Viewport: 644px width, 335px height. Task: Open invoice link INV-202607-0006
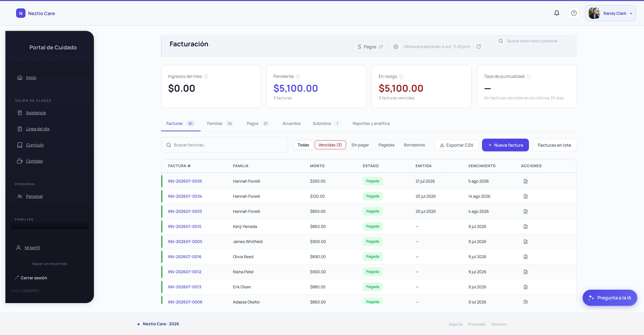point(185,302)
